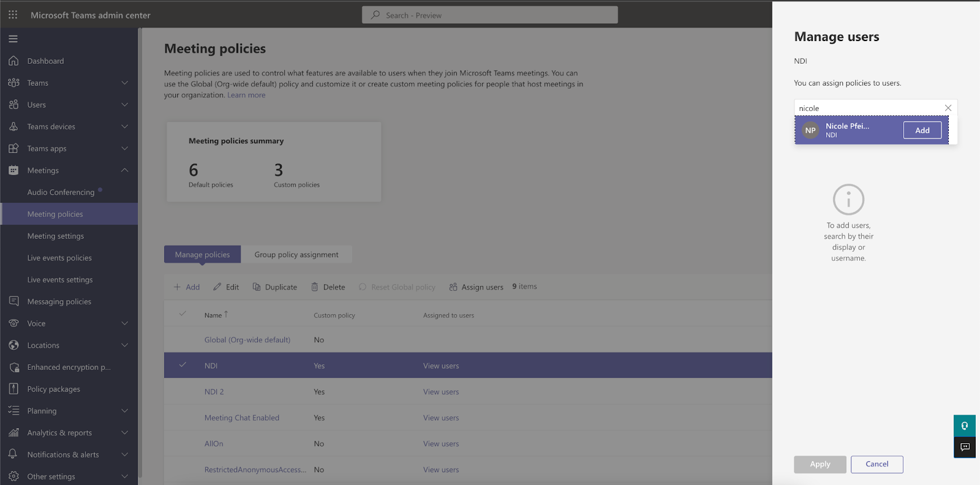
Task: Click the Notifications & alerts bell icon
Action: tap(13, 454)
